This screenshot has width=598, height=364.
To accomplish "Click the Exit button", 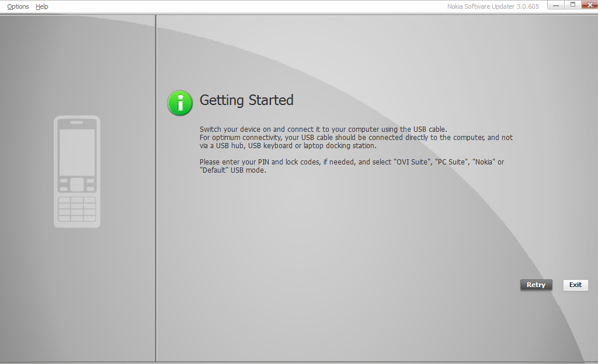I will point(575,285).
